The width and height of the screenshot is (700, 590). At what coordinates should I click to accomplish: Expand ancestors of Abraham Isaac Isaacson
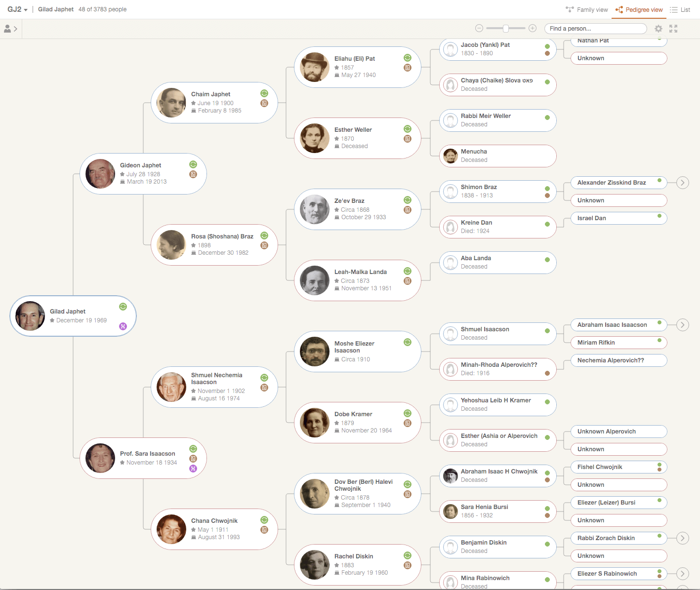coord(683,325)
